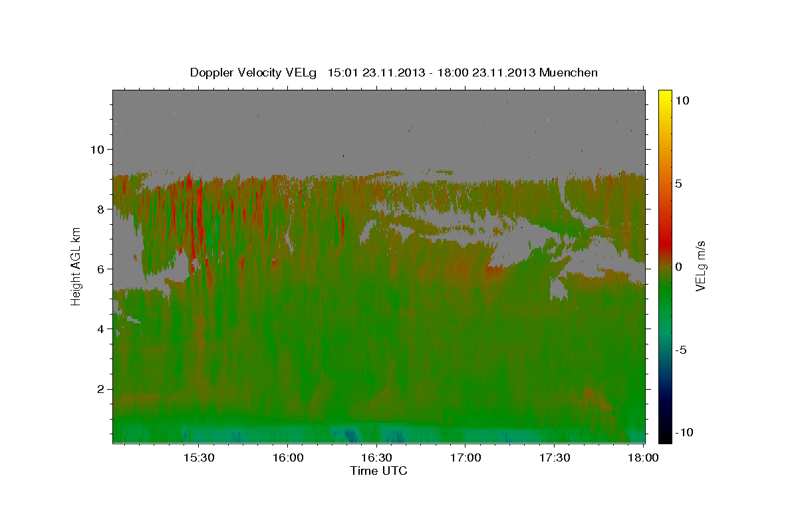798x532 pixels.
Task: Click the height axis label '2'
Action: [x=102, y=388]
